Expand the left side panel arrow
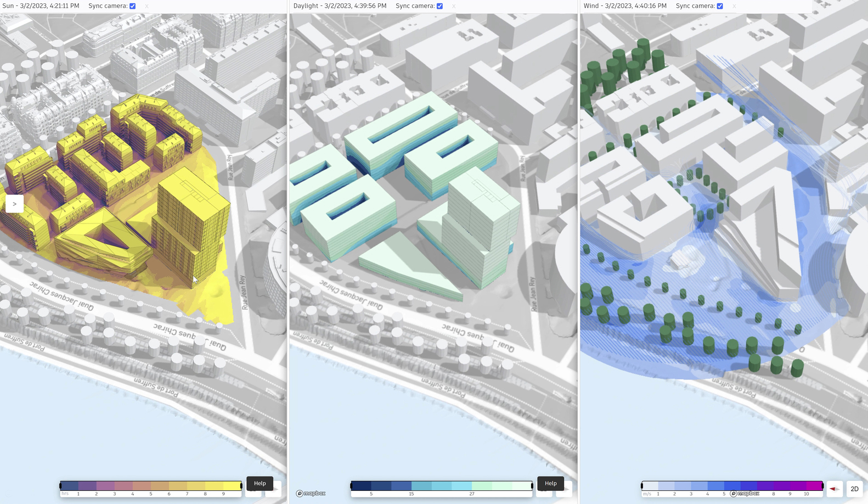Viewport: 868px width, 504px height. point(14,204)
